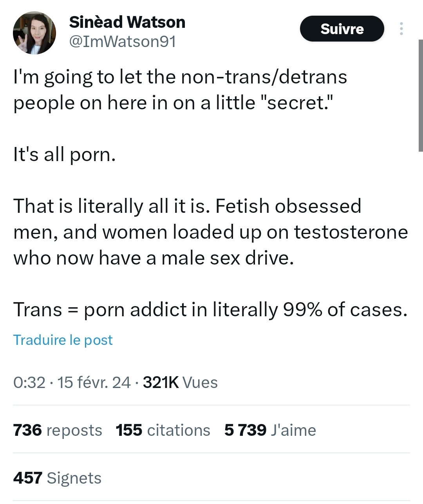Click the tweet text starting "I'm going to let"
Viewport: 423px width, 504px height.
click(x=180, y=90)
